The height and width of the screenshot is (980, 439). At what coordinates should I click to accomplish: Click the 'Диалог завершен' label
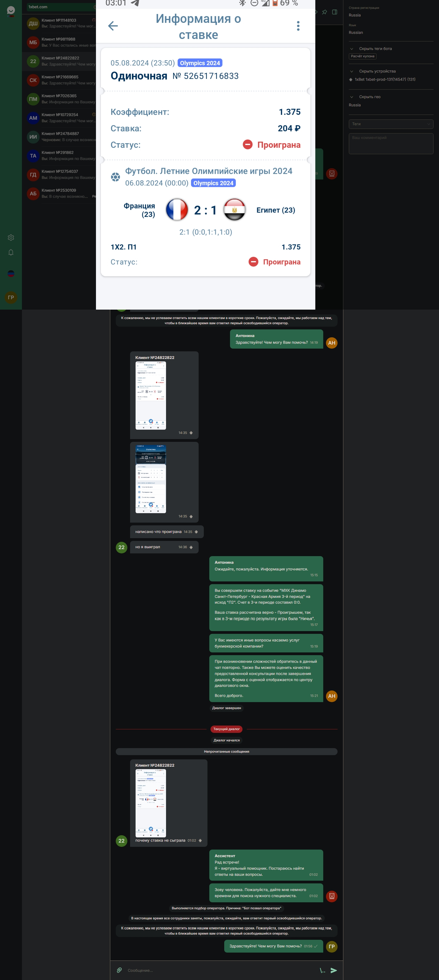pos(226,708)
